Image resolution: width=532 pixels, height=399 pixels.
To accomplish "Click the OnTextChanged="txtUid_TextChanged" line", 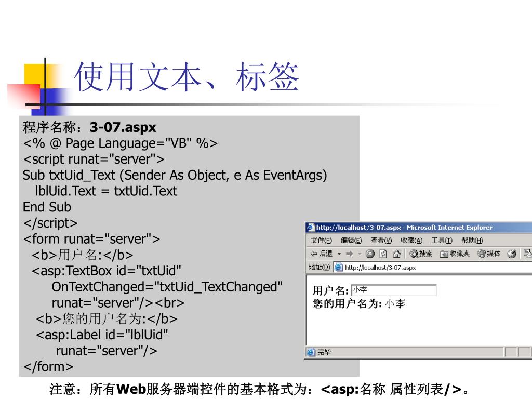I will [167, 287].
